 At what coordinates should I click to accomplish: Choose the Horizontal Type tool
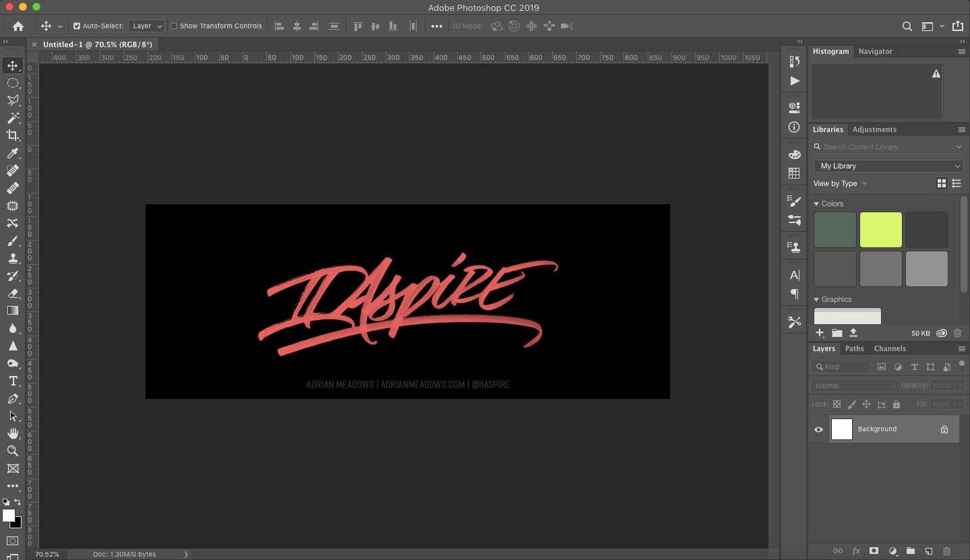13,381
